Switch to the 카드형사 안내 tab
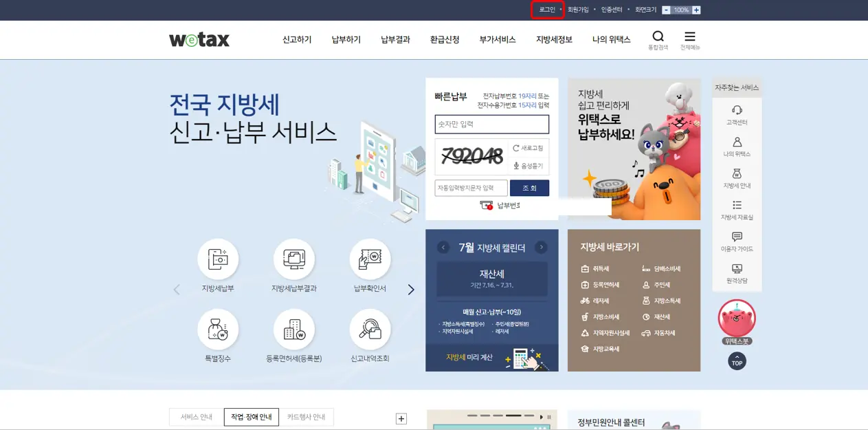 (305, 417)
